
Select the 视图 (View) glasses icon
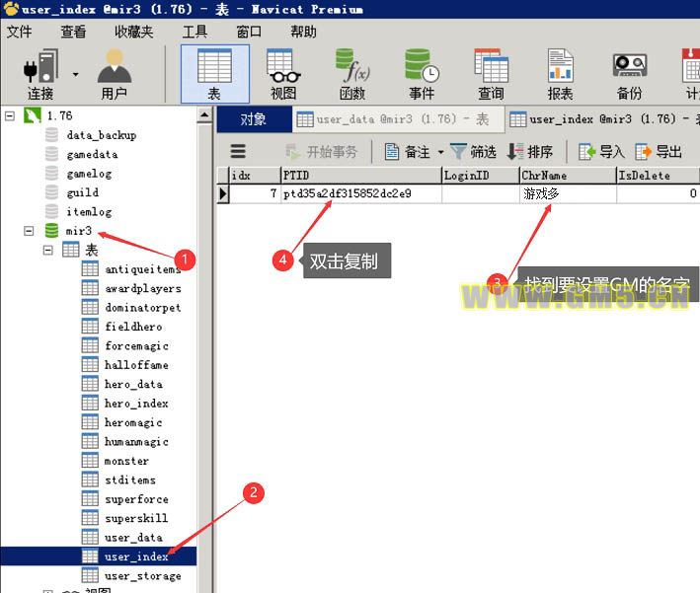pos(283,73)
